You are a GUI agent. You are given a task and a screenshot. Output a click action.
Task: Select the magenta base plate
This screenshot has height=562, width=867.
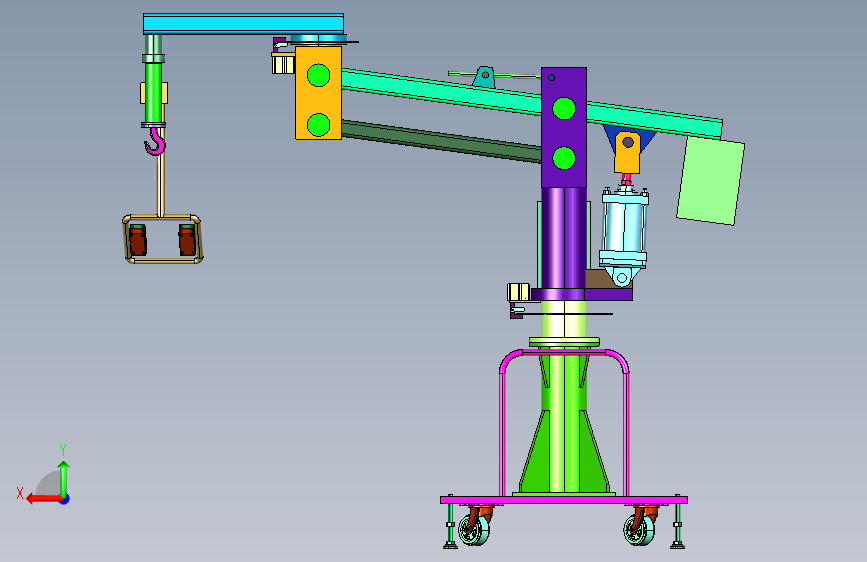coord(564,500)
